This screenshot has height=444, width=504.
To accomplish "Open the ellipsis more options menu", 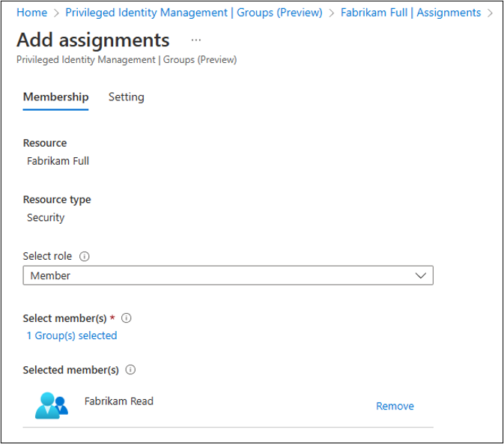I will [x=196, y=40].
